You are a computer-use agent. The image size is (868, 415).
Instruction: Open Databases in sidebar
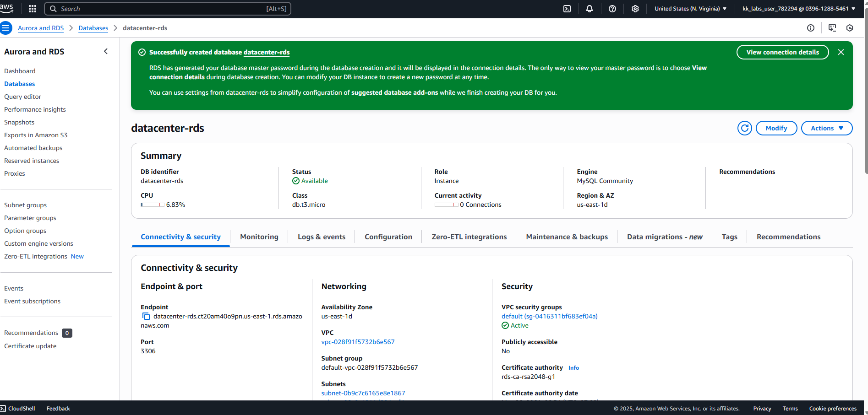click(20, 84)
